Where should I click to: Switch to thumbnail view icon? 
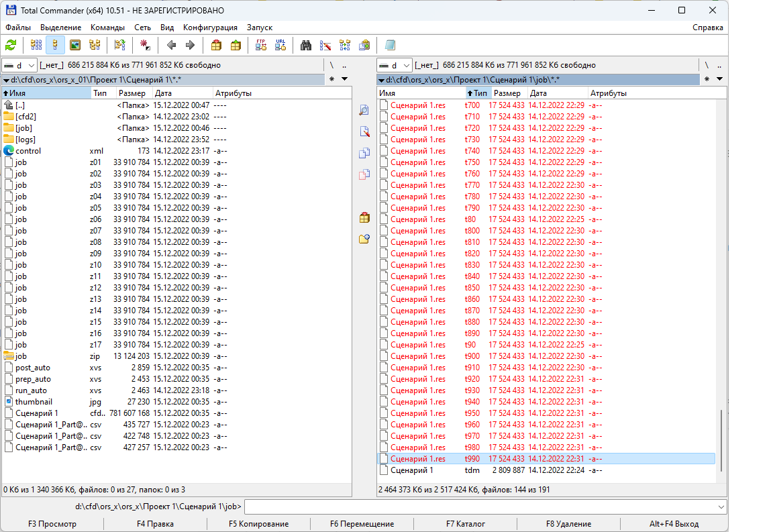click(x=75, y=46)
